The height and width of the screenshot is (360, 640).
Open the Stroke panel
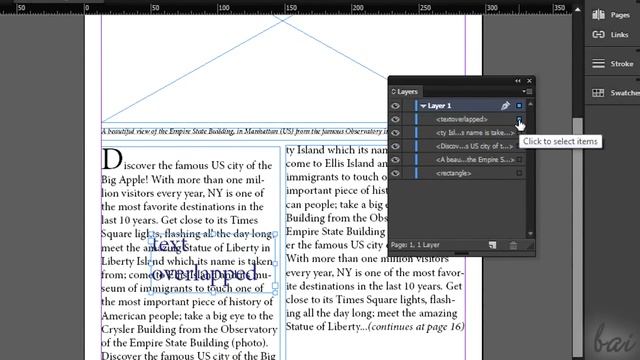point(613,64)
